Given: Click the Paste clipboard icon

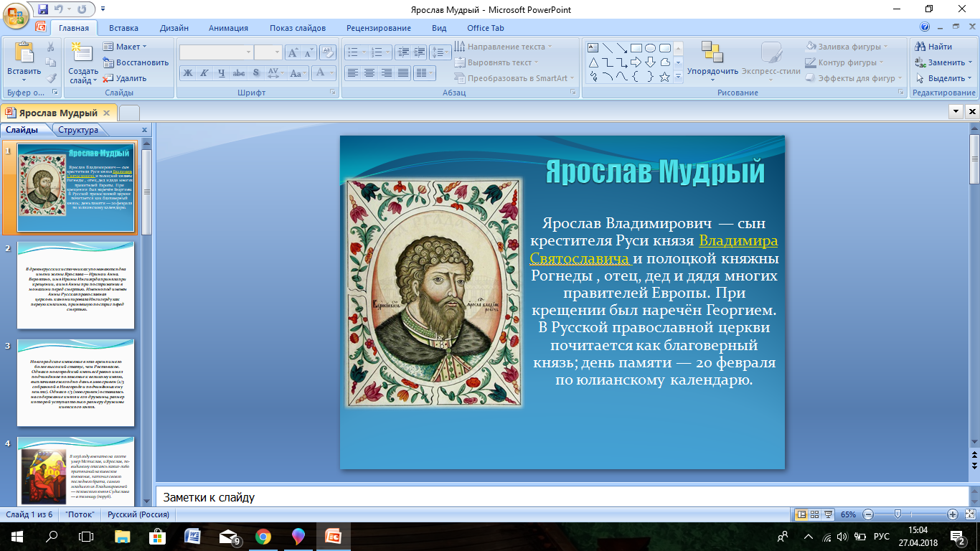Looking at the screenshot, I should (x=24, y=54).
